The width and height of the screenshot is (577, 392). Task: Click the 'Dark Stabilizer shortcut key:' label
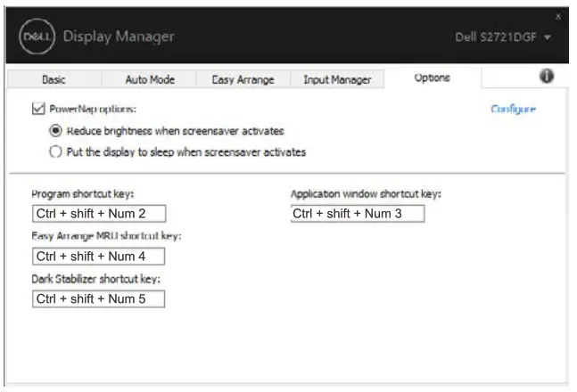[96, 279]
